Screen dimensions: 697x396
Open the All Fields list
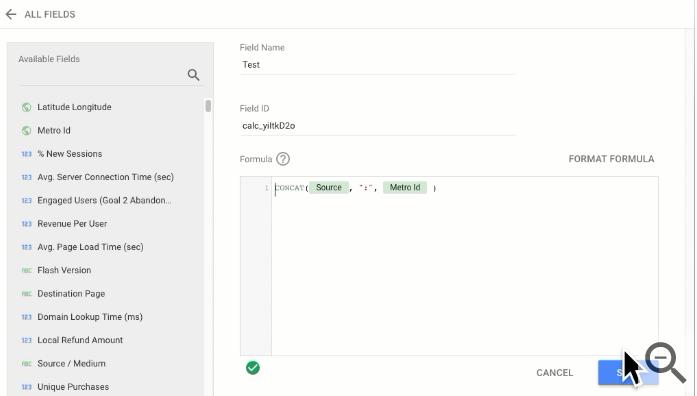pyautogui.click(x=50, y=14)
